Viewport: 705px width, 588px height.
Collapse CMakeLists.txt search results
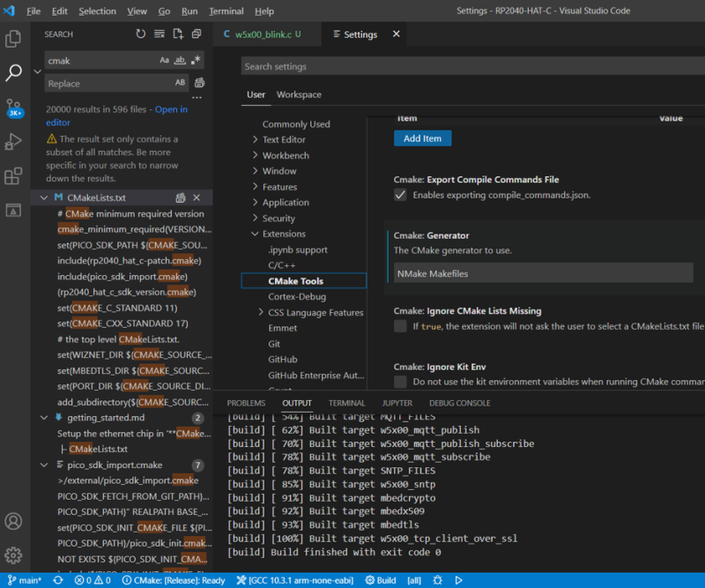[44, 197]
